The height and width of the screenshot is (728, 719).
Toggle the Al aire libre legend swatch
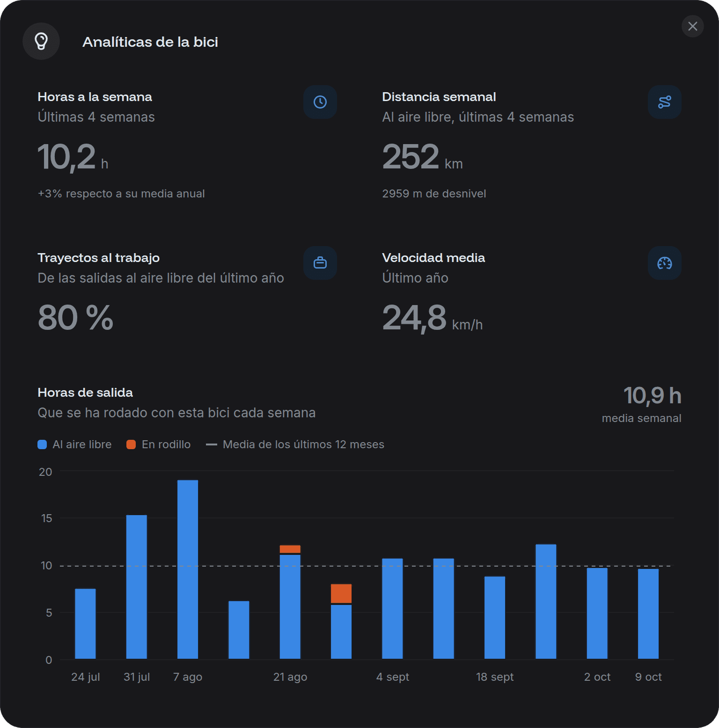click(42, 444)
